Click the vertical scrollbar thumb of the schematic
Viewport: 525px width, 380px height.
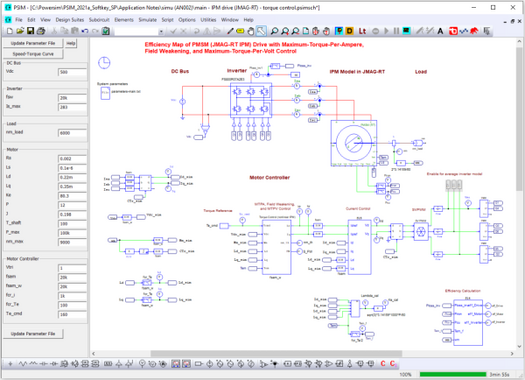pos(519,119)
